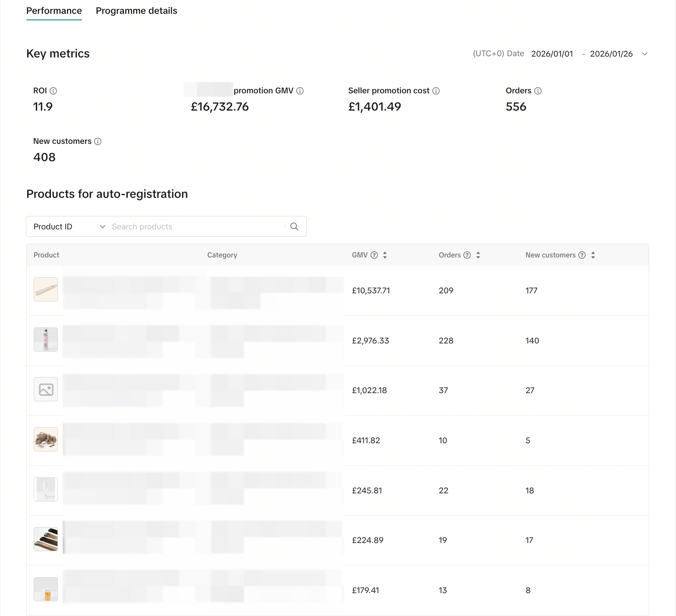Screen dimensions: 676x616
Task: Click the Seller promotion cost info icon
Action: pos(436,91)
